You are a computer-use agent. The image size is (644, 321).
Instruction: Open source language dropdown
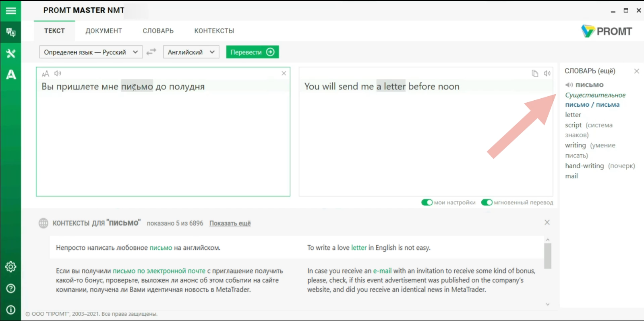pos(91,52)
